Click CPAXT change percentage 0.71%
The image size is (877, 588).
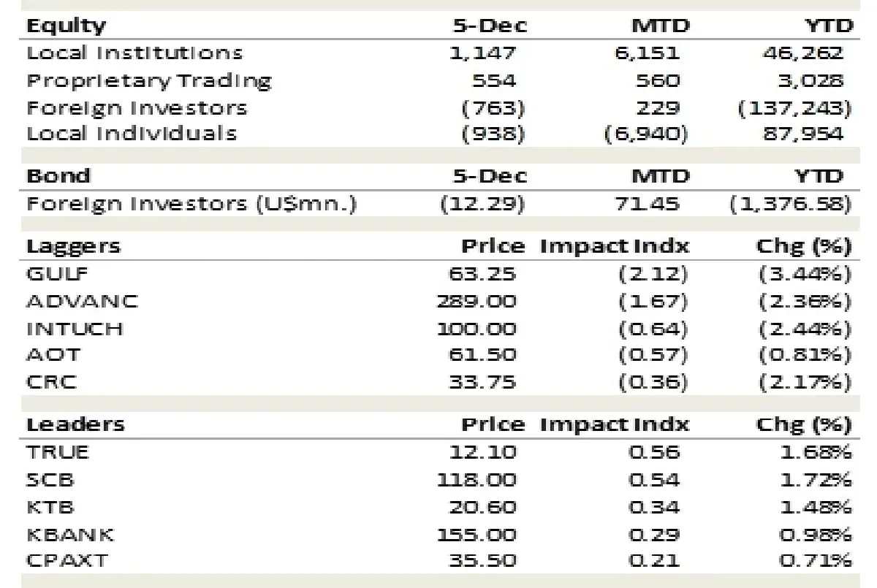[816, 561]
